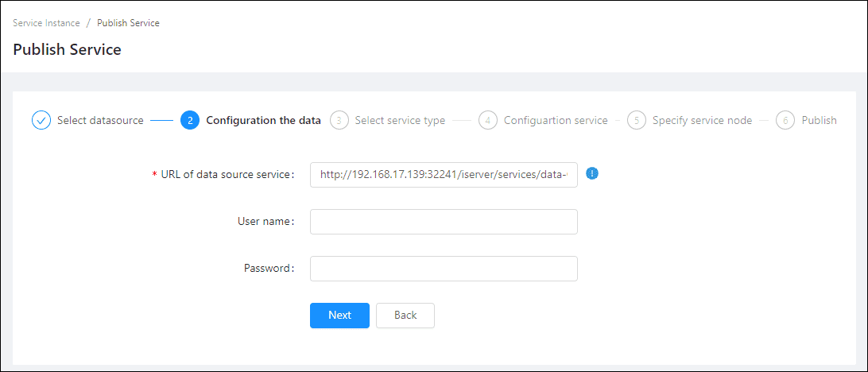The width and height of the screenshot is (868, 372).
Task: Click the Specify service node step label
Action: point(702,121)
